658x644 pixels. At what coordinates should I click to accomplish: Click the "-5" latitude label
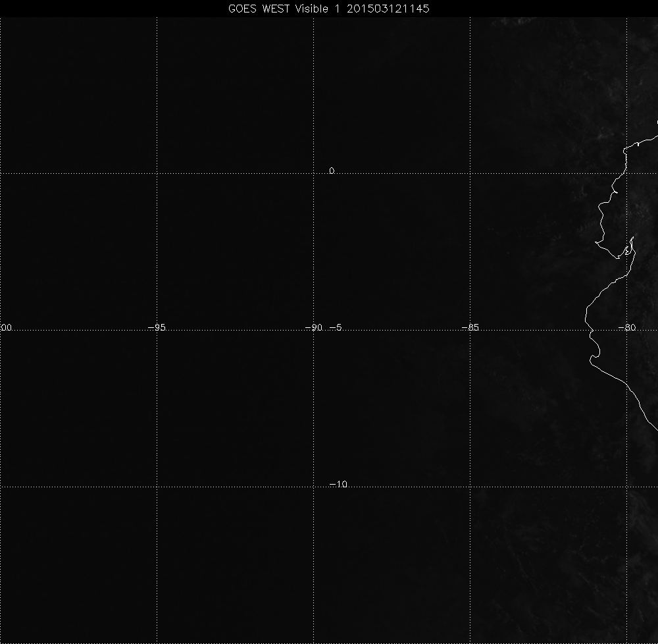click(336, 327)
